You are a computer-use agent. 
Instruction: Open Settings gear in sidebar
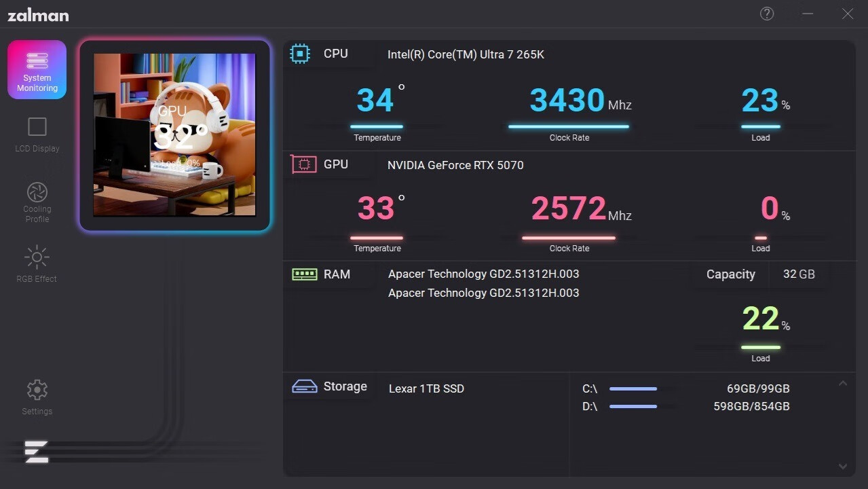[37, 390]
